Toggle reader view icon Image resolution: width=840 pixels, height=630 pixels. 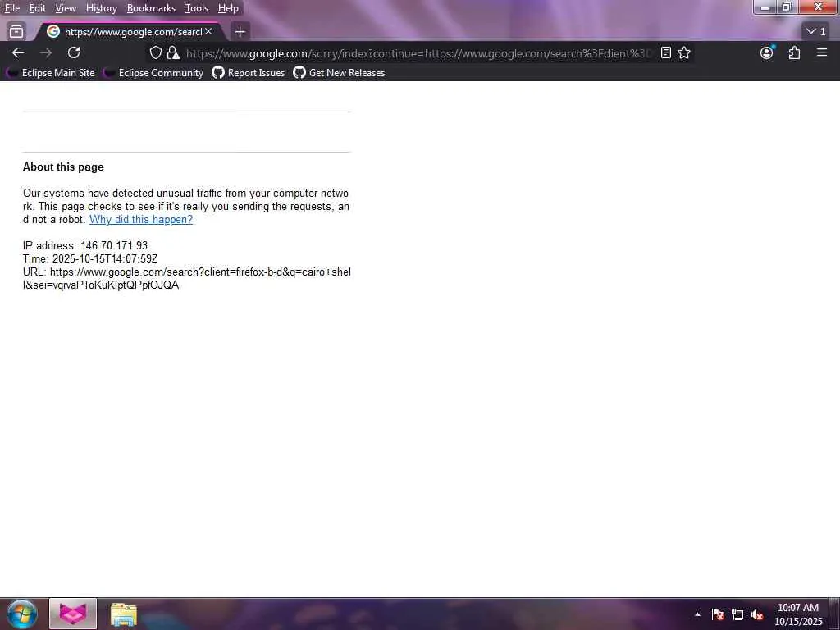click(666, 52)
